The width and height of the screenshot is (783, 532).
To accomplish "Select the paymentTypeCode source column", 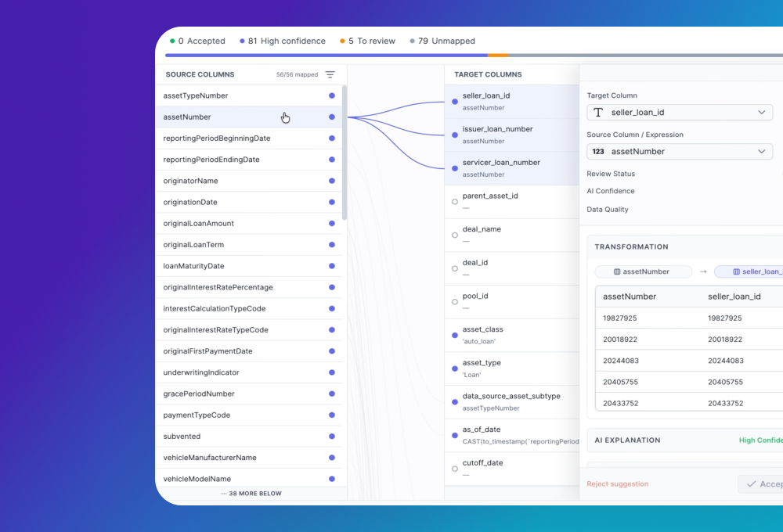I will [249, 415].
